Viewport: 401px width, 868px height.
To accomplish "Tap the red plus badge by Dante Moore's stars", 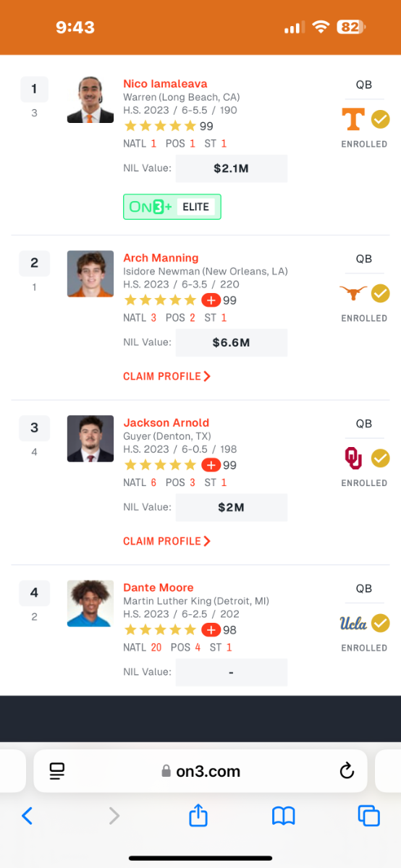I will click(211, 630).
